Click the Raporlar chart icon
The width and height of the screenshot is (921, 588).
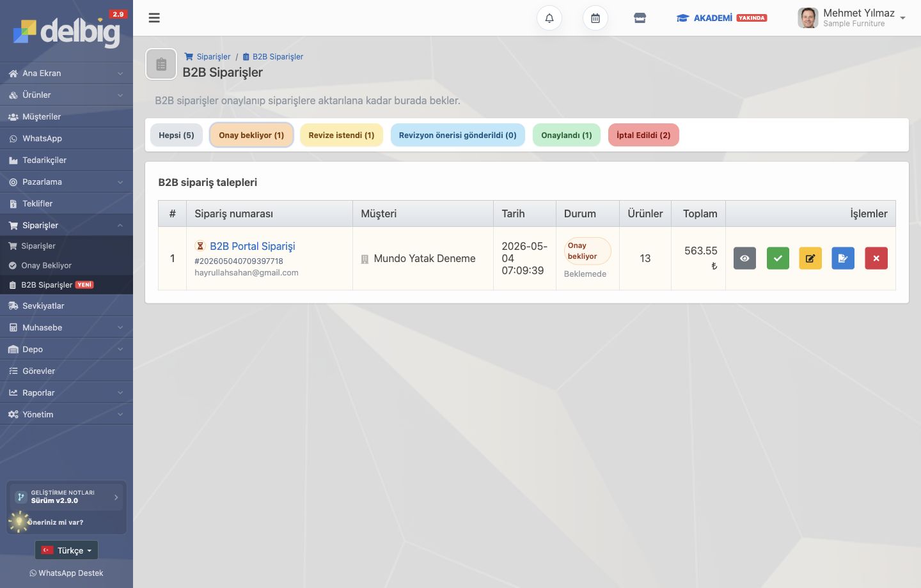(13, 393)
